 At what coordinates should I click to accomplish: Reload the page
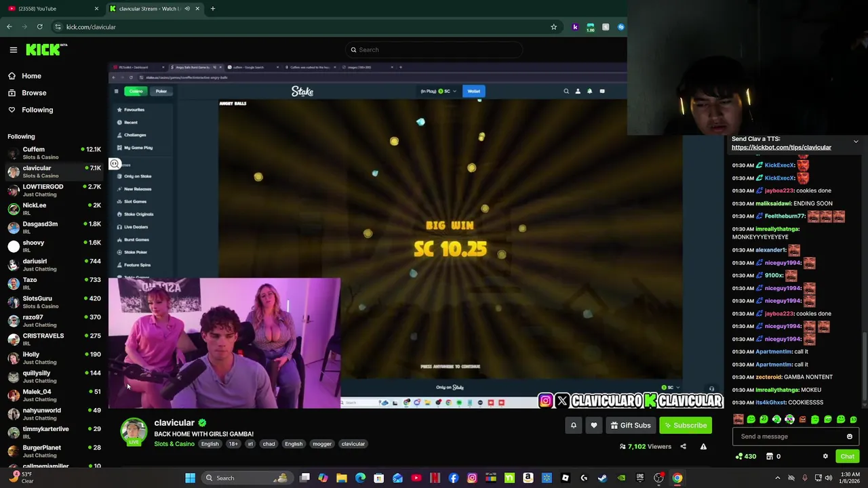click(x=40, y=27)
